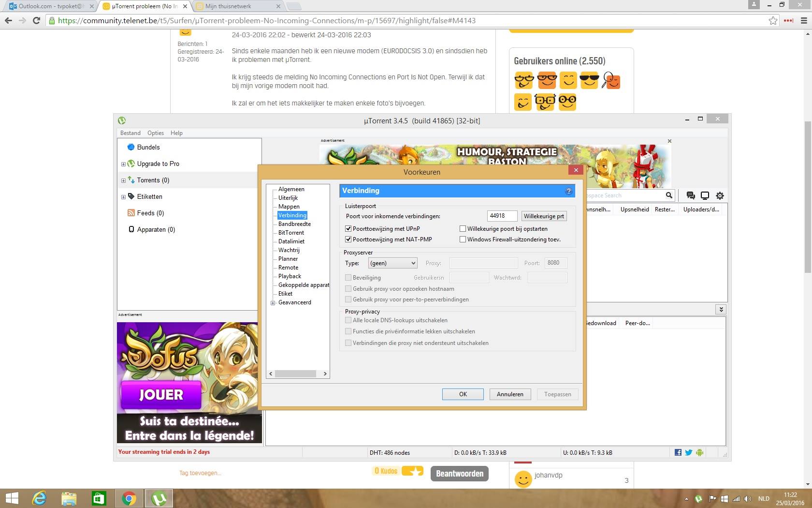This screenshot has width=812, height=508.
Task: Expand the Torrents (0) tree node
Action: [123, 180]
